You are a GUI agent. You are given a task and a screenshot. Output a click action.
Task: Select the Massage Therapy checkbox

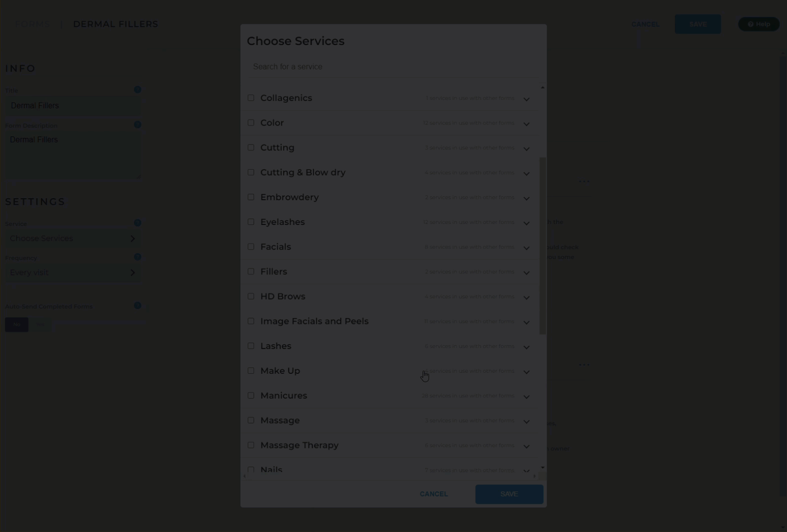click(x=251, y=445)
